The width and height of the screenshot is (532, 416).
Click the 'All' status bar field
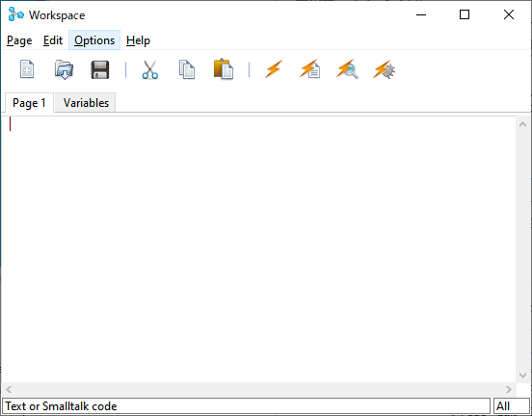click(512, 406)
